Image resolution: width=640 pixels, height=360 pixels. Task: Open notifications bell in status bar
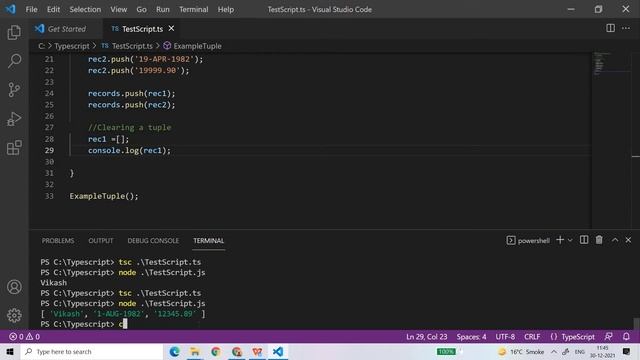coord(626,337)
